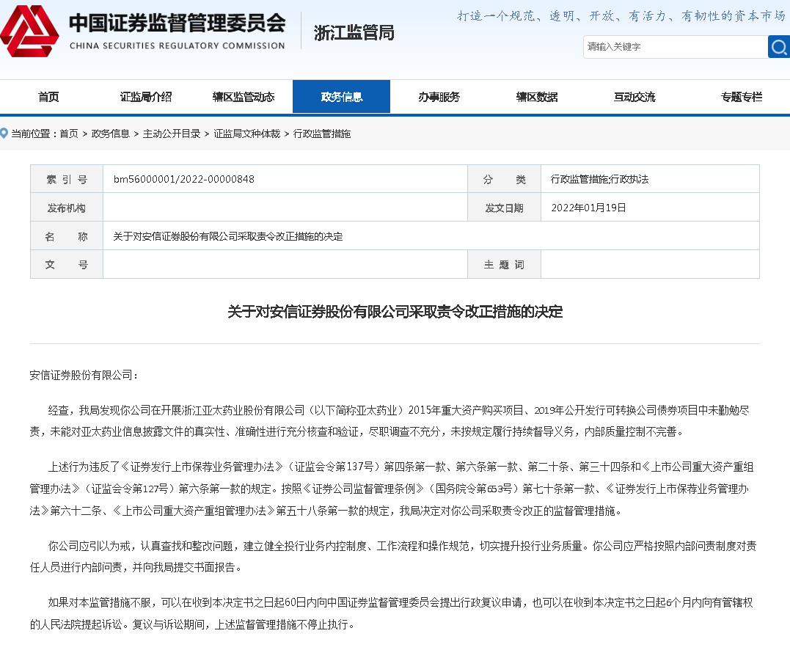The height and width of the screenshot is (672, 790).
Task: Open the 专题专栏 navigation item
Action: pyautogui.click(x=741, y=97)
